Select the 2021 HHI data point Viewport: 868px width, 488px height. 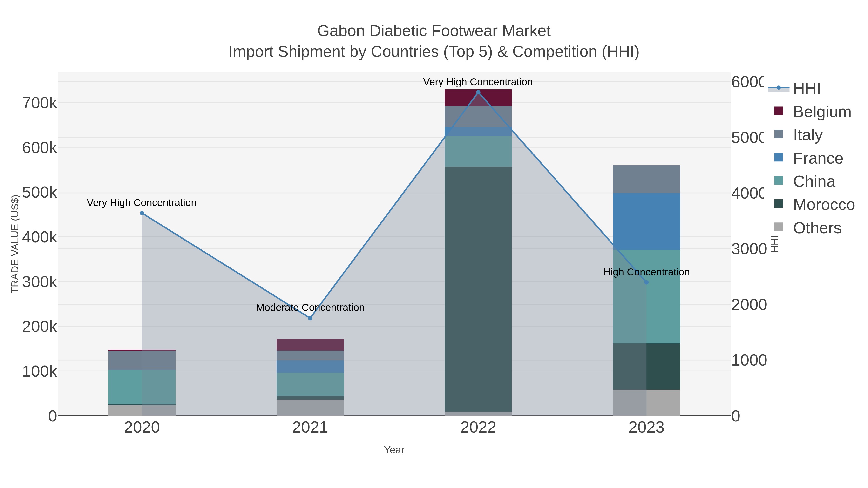click(310, 318)
